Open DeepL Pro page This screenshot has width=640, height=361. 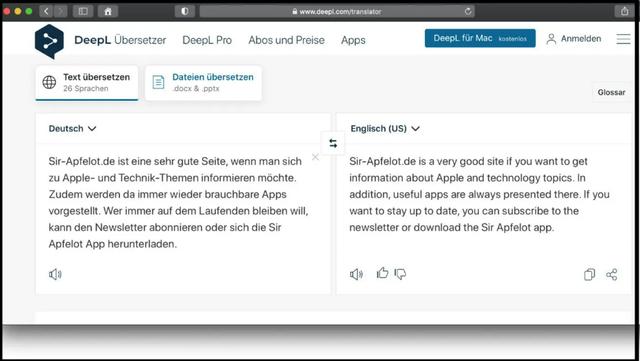207,40
